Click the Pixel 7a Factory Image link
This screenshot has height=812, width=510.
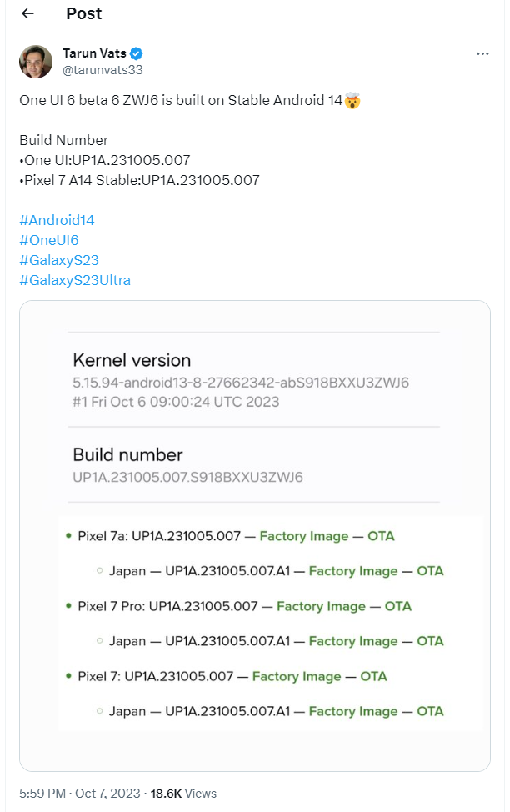coord(304,536)
